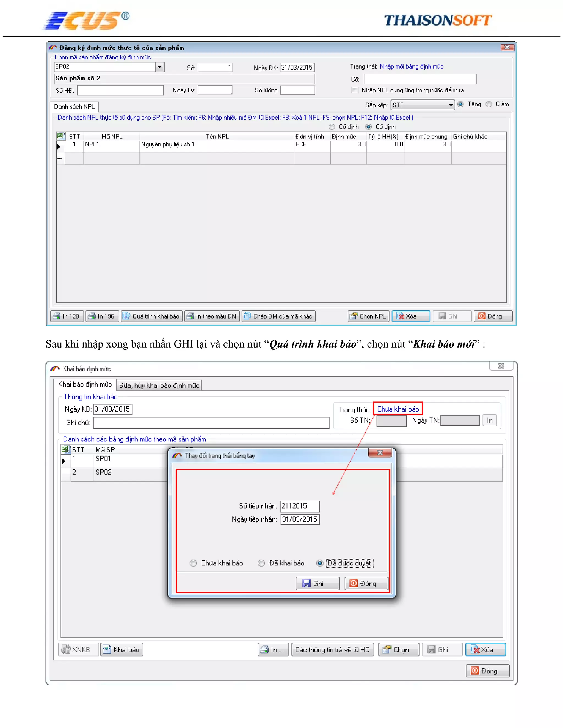The height and width of the screenshot is (728, 563).
Task: Click In theo mẫu DN button
Action: click(x=212, y=316)
